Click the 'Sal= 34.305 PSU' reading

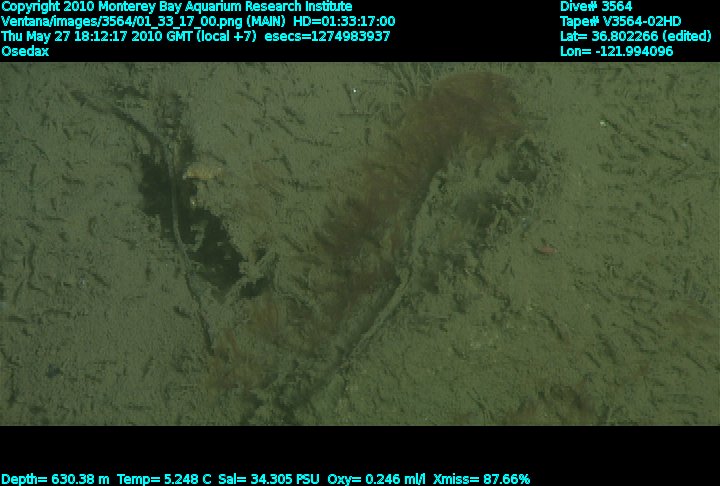pyautogui.click(x=269, y=479)
